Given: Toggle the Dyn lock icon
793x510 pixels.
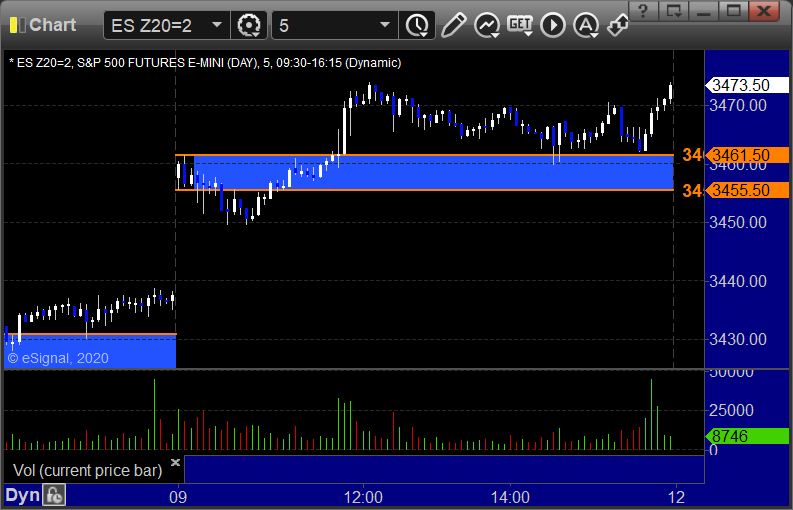Looking at the screenshot, I should [54, 495].
